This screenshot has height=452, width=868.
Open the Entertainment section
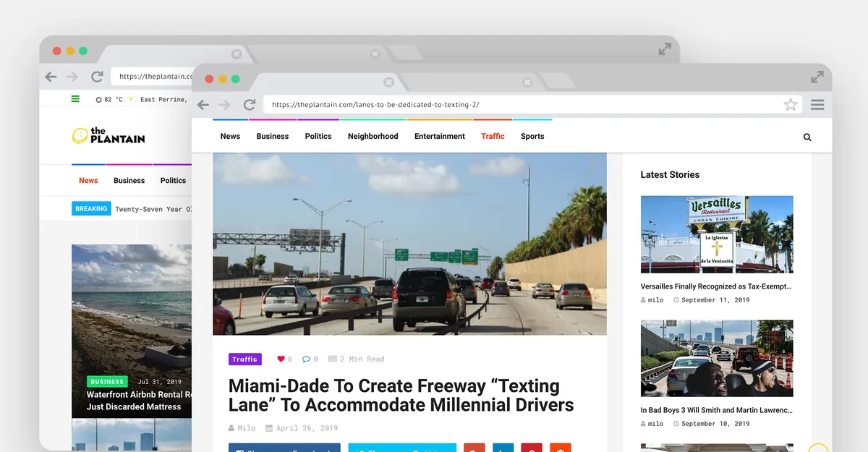point(440,136)
